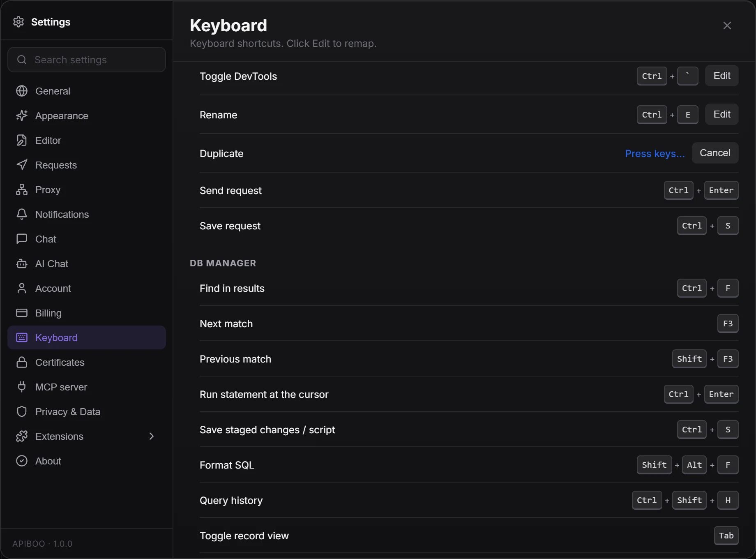Click the Send request row label
Viewport: 756px width, 559px height.
click(230, 190)
